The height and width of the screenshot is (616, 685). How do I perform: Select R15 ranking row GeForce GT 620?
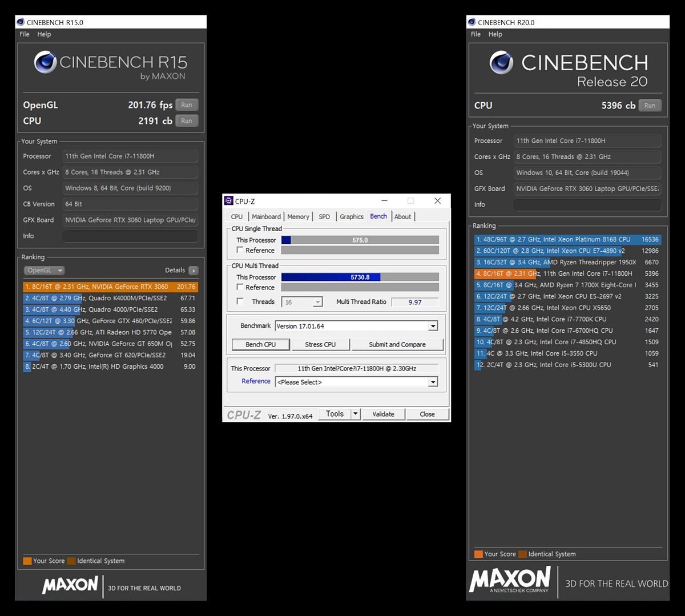pyautogui.click(x=111, y=355)
